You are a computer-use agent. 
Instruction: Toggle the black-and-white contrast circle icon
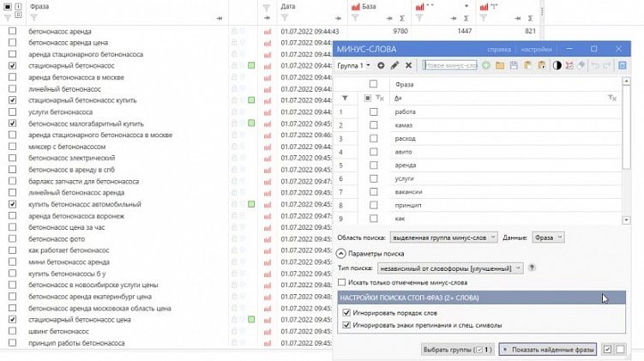click(557, 65)
